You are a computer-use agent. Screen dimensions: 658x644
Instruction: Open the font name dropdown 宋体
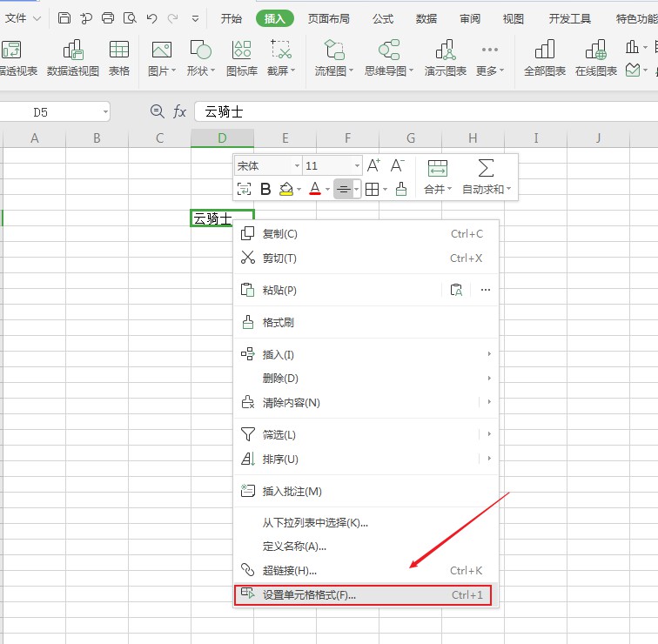coord(297,165)
